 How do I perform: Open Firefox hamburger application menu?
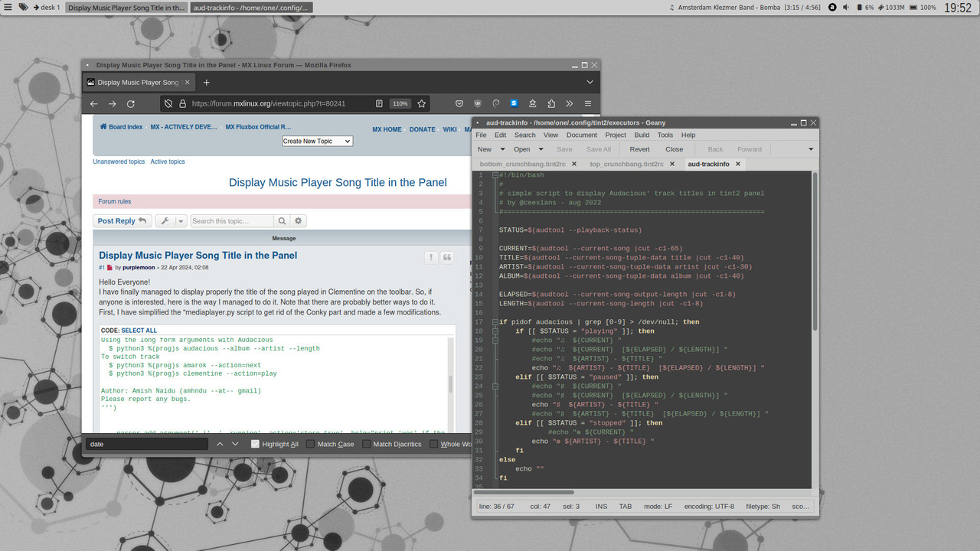coord(588,103)
